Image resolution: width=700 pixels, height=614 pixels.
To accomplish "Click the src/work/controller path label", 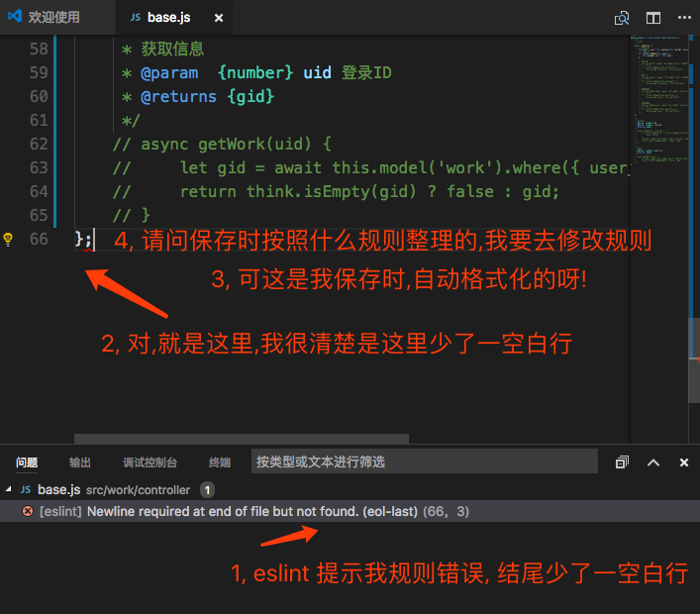I will [x=138, y=490].
